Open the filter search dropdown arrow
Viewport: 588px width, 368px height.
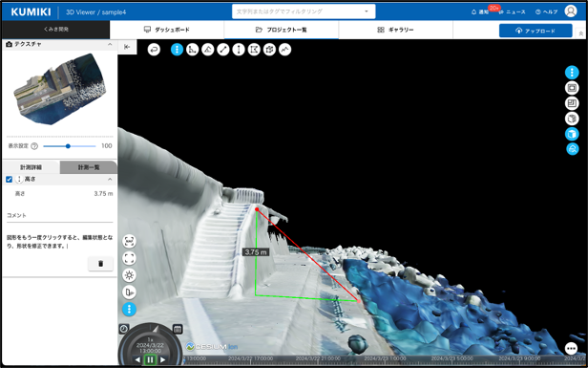367,11
